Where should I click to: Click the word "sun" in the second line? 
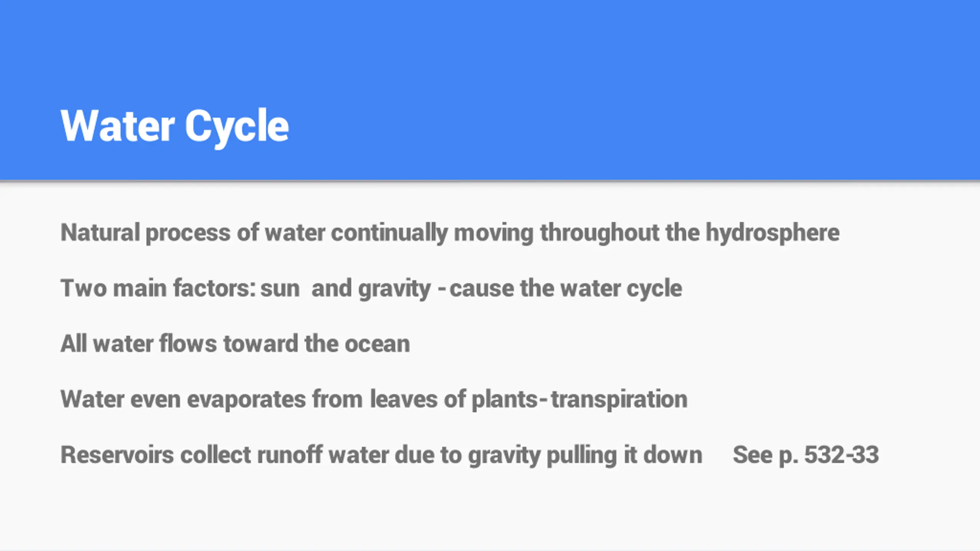(280, 288)
